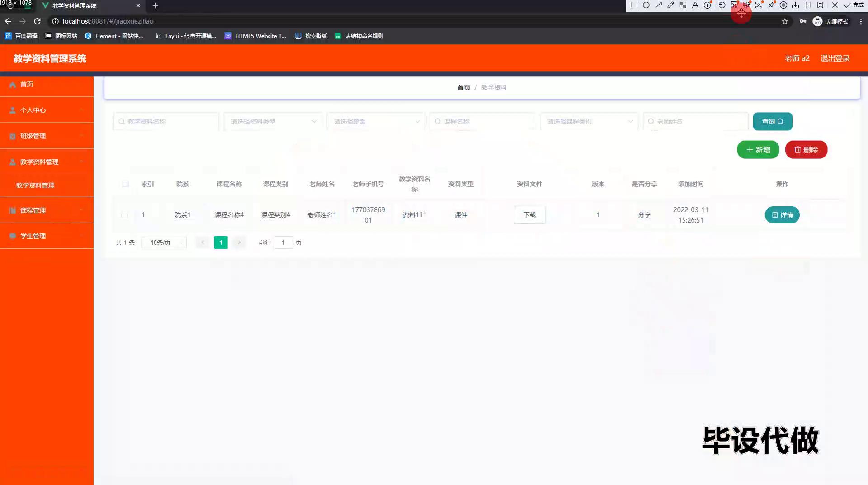The width and height of the screenshot is (868, 485).
Task: Reload the page with the browser refresh icon
Action: (38, 21)
